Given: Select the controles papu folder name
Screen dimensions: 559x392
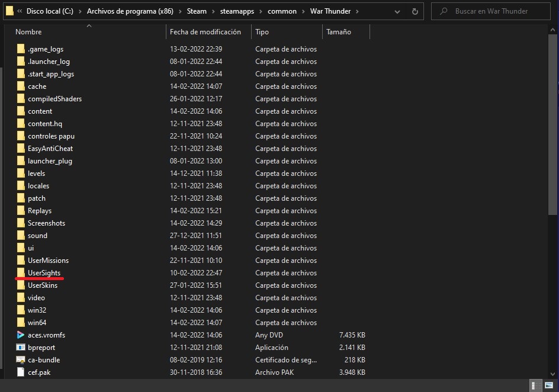Looking at the screenshot, I should pos(52,136).
